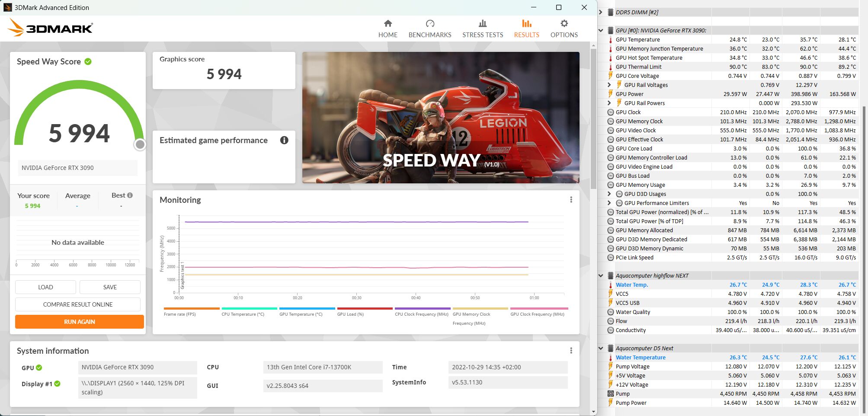Click the GPU Memory Clock sensor icon
Viewport: 868px width, 416px height.
coord(611,121)
